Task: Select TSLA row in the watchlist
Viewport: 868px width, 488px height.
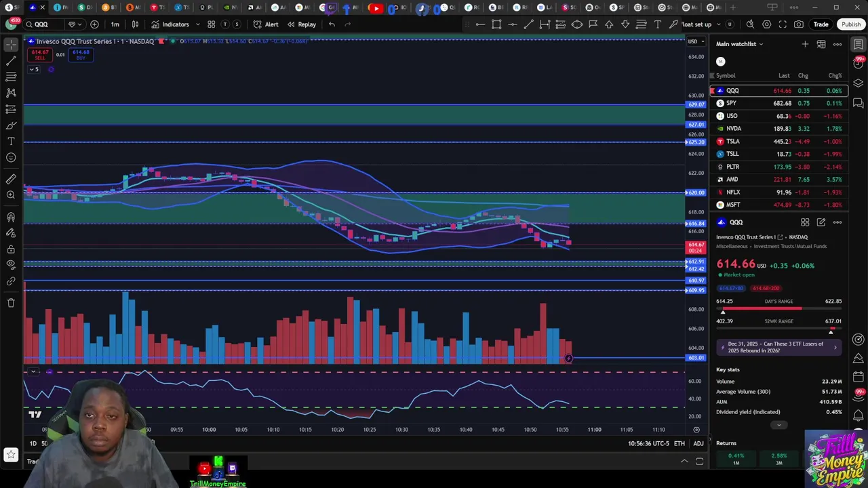Action: 778,141
